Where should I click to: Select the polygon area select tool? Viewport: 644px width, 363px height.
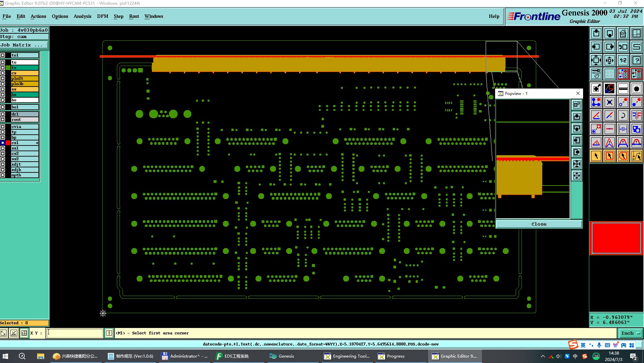click(x=623, y=156)
